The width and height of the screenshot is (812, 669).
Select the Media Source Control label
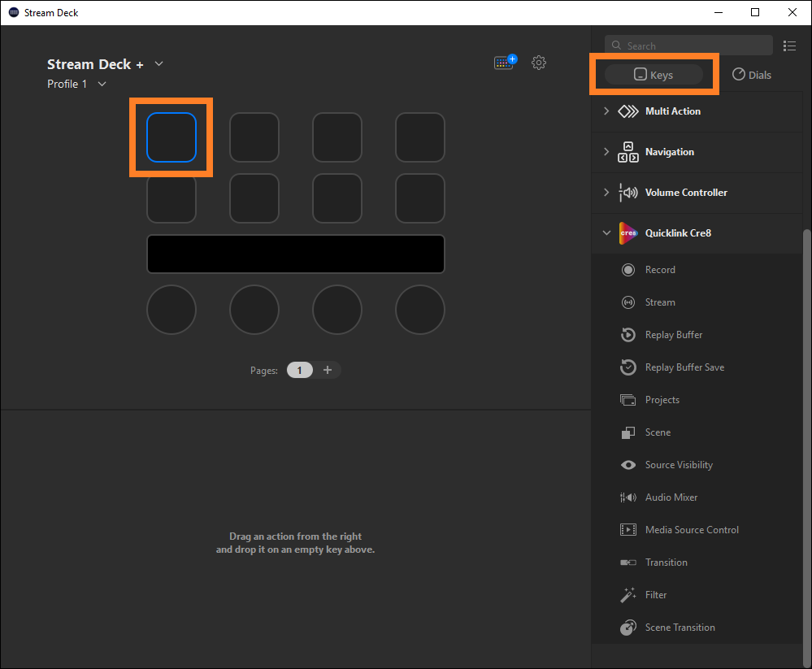(x=692, y=530)
